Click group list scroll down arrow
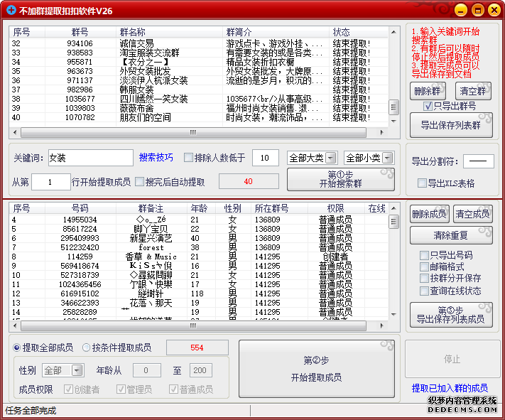The width and height of the screenshot is (505, 420). (393, 122)
